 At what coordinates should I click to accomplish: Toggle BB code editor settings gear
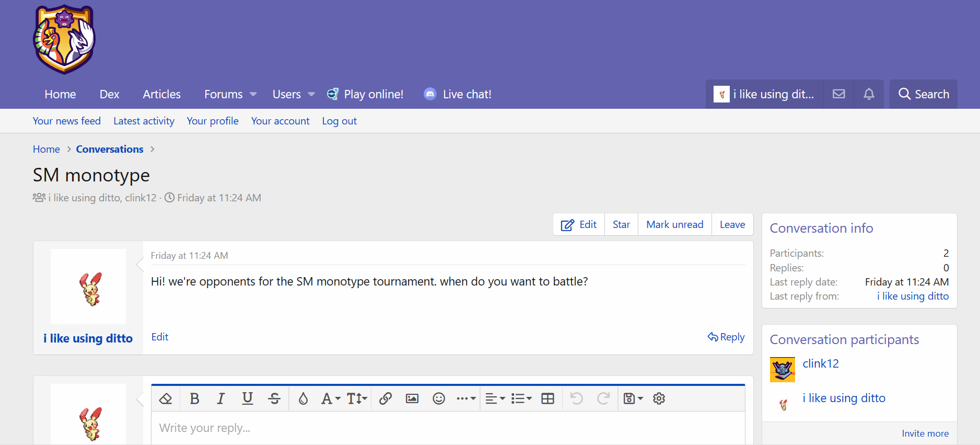(659, 398)
